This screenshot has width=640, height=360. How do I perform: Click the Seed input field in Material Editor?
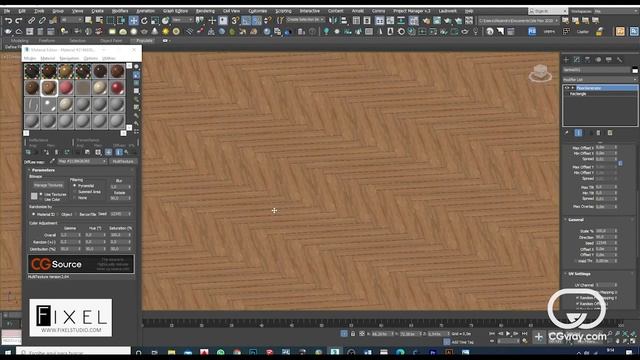pyautogui.click(x=119, y=214)
